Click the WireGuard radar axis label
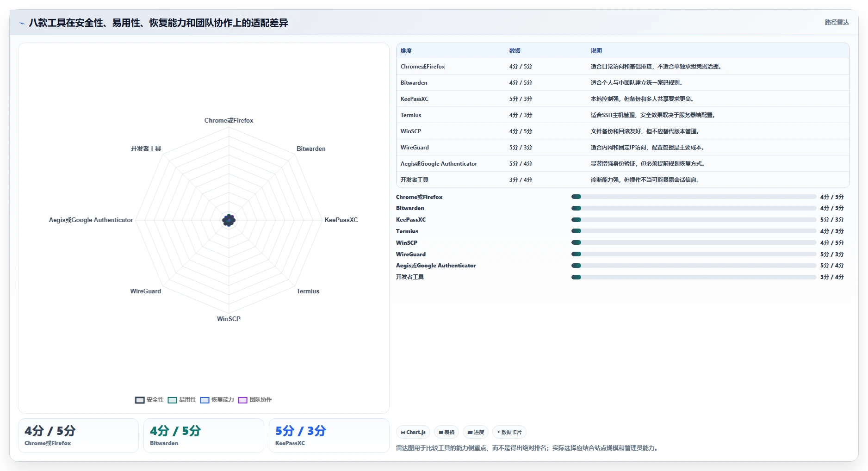868x471 pixels. click(146, 291)
